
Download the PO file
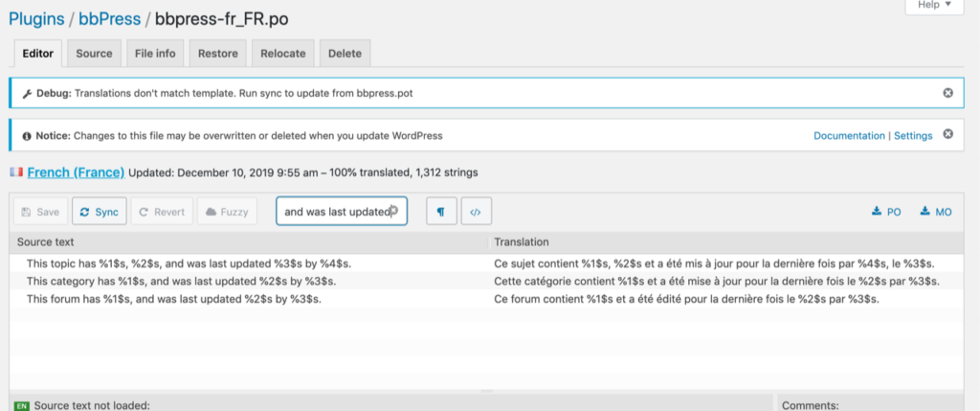click(x=886, y=212)
